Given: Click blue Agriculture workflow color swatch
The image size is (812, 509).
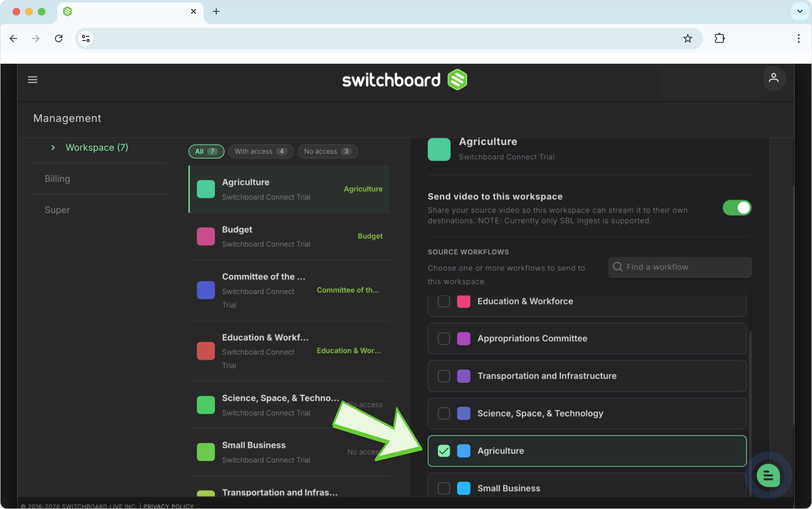Looking at the screenshot, I should tap(463, 450).
